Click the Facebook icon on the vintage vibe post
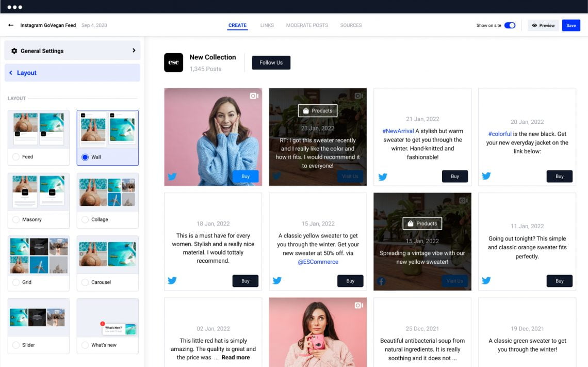This screenshot has height=367, width=588. 381,281
